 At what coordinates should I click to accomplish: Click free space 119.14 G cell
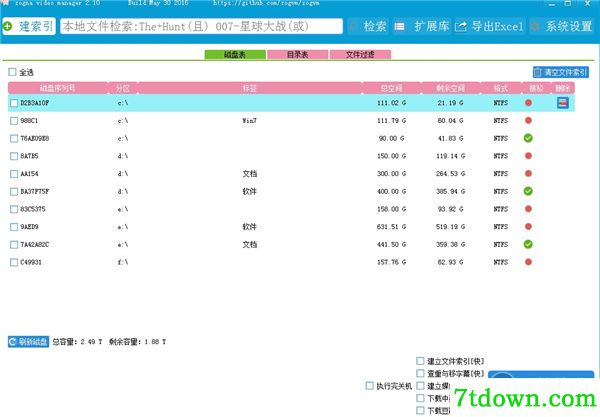(x=450, y=156)
